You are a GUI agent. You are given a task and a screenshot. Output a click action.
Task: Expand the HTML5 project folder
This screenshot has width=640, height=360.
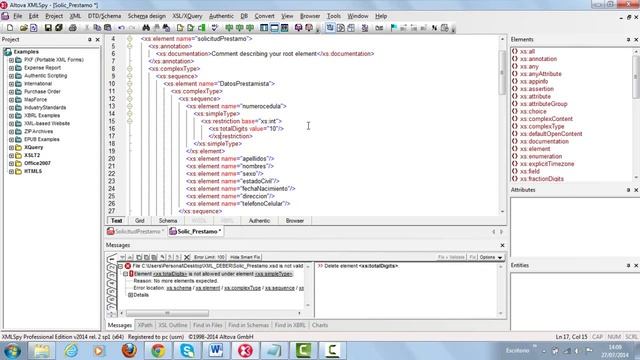coord(11,171)
